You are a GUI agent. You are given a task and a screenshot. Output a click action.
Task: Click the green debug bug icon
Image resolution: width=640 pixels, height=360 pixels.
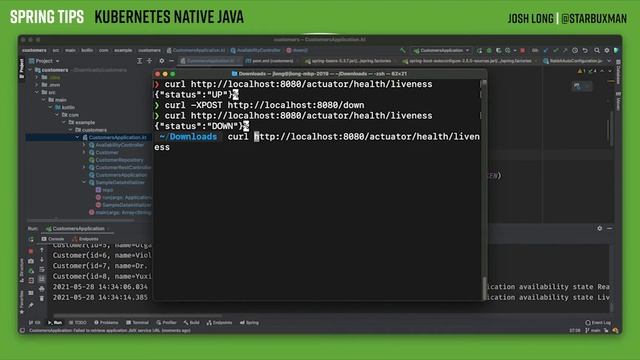click(489, 50)
